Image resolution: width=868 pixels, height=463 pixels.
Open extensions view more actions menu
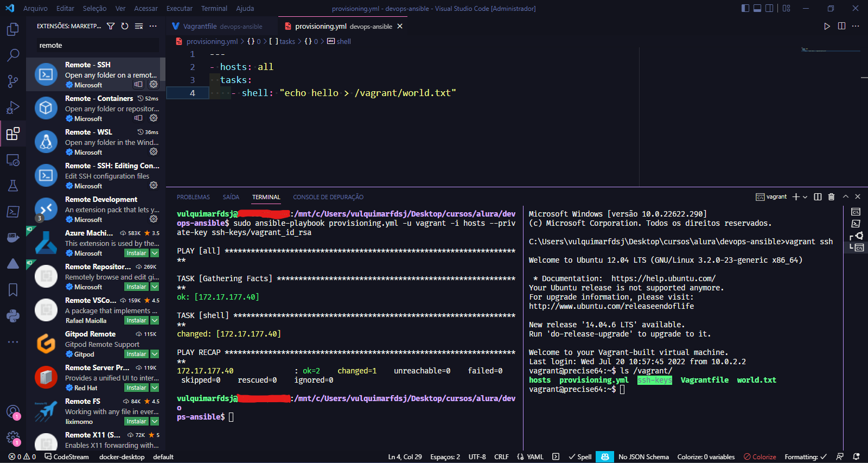(x=153, y=26)
